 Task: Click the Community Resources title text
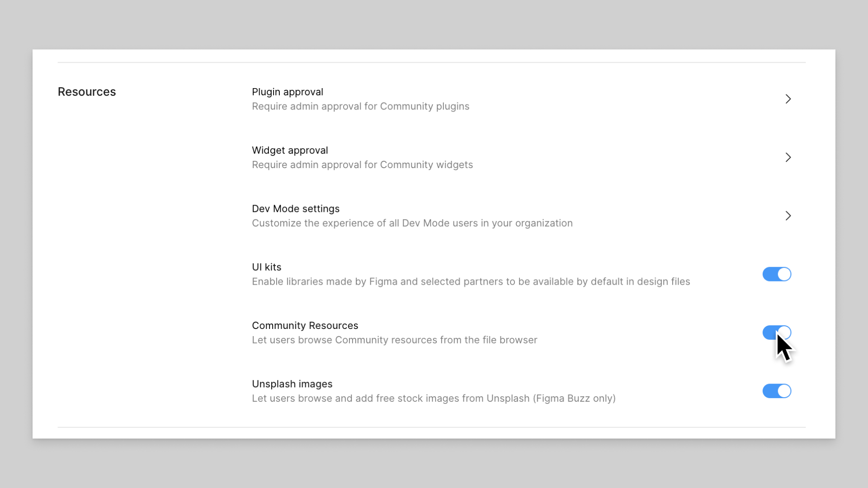[305, 326]
